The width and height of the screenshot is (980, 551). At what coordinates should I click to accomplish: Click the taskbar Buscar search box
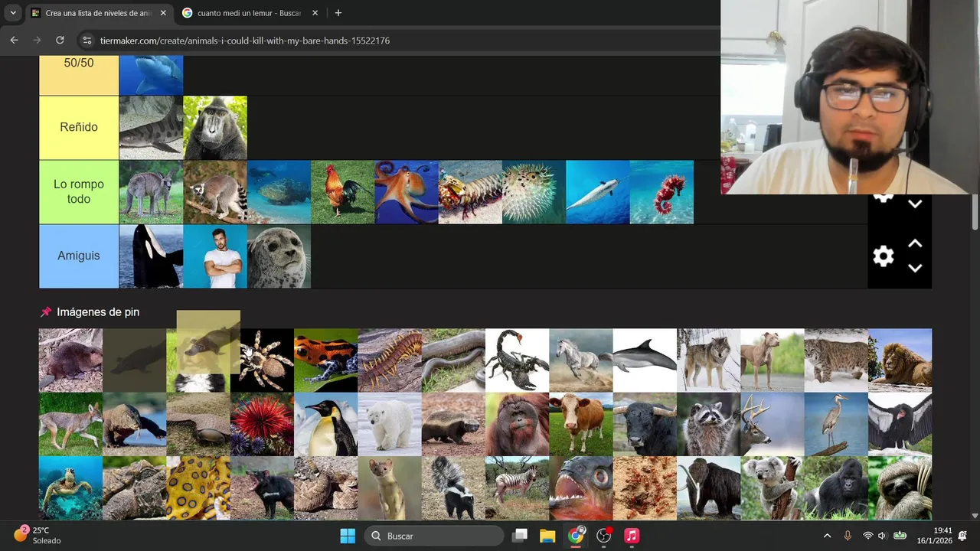435,536
